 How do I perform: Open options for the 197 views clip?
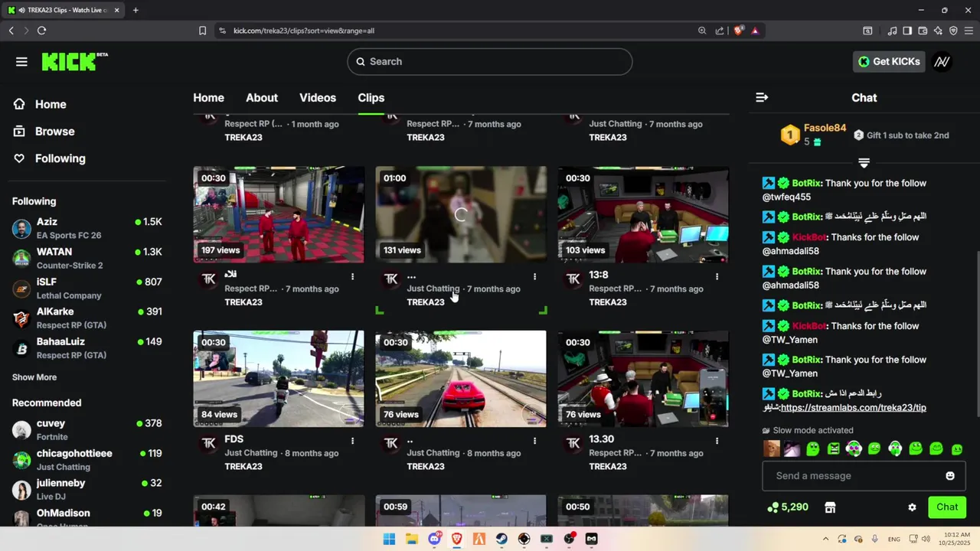click(352, 276)
